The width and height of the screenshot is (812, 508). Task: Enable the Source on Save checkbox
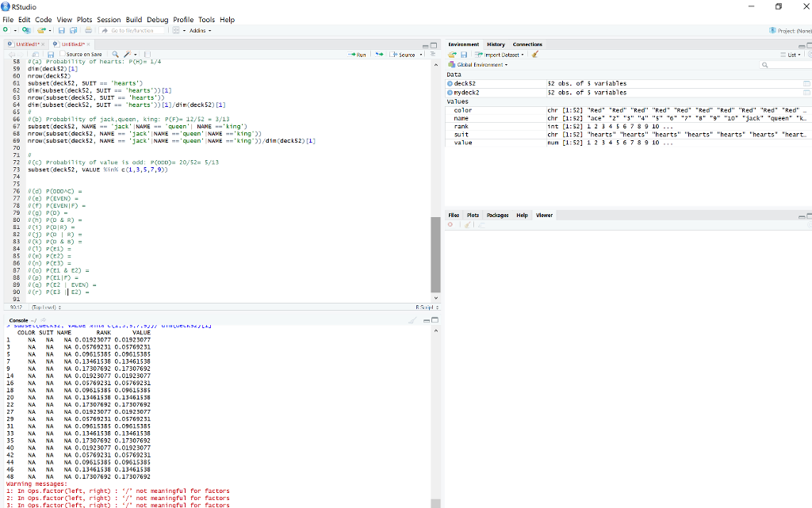(x=63, y=55)
